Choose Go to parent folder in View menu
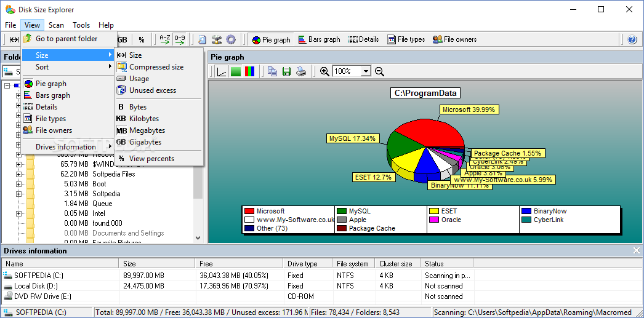 tap(68, 39)
